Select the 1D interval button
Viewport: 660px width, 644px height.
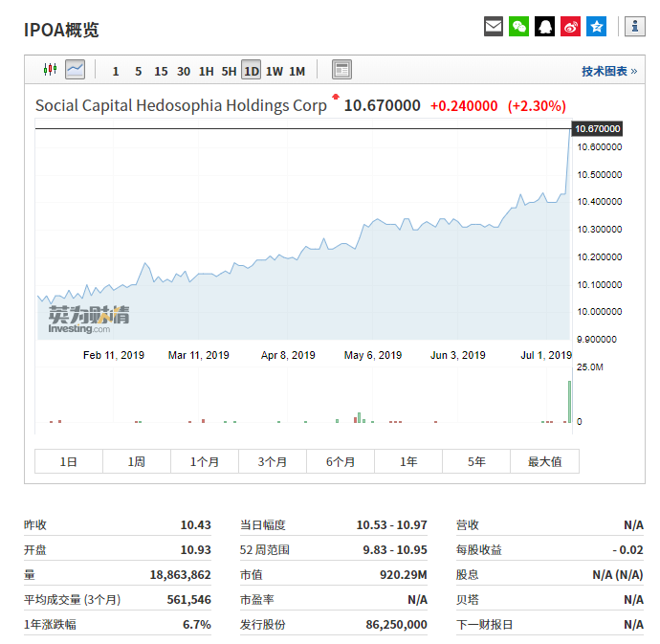(252, 70)
